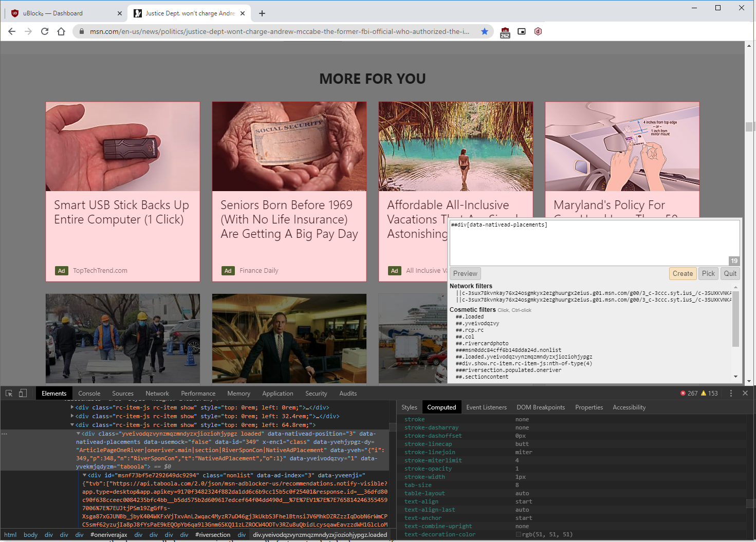Switch to the uBlock Dashboard browser tab
Screen dimensions: 756x542
62,13
